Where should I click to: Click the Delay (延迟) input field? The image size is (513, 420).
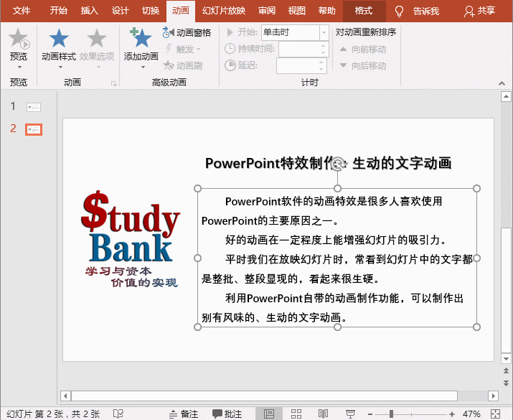coord(301,65)
